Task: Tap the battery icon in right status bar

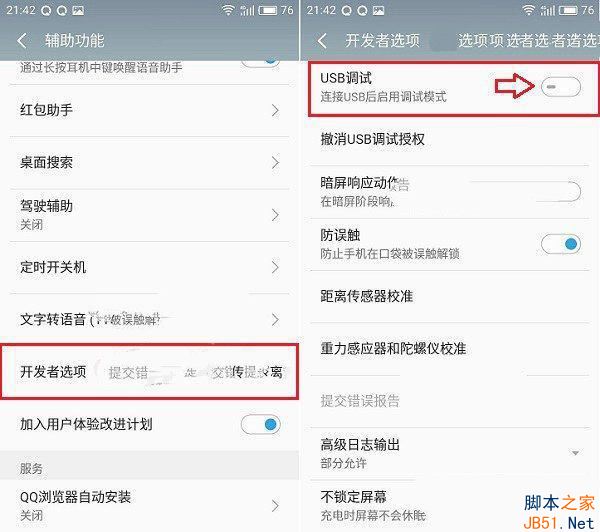Action: click(x=568, y=10)
